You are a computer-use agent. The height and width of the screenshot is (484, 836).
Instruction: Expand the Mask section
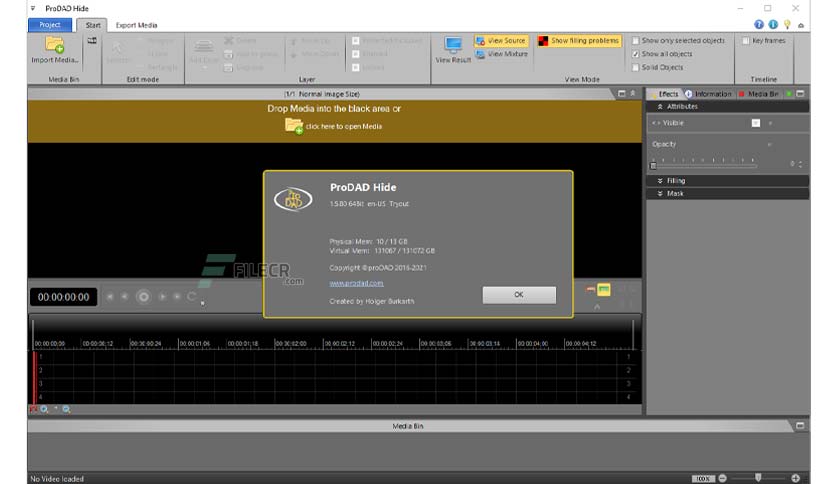[x=660, y=193]
